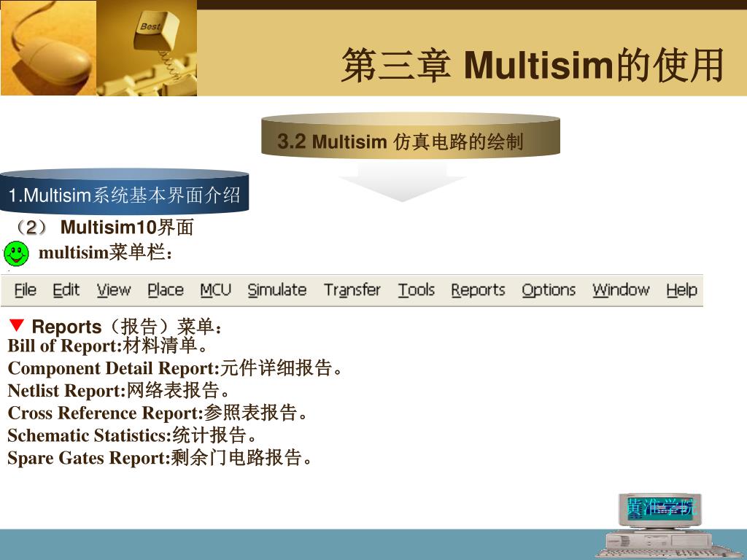Screen dimensions: 747x560
Task: Click the line Schematic Statistics:统计报告
Action: 133,435
